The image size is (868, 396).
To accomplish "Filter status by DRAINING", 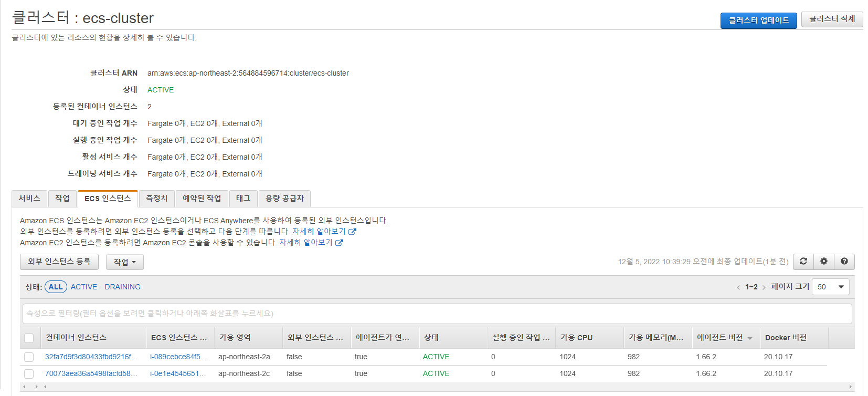I will [x=122, y=287].
